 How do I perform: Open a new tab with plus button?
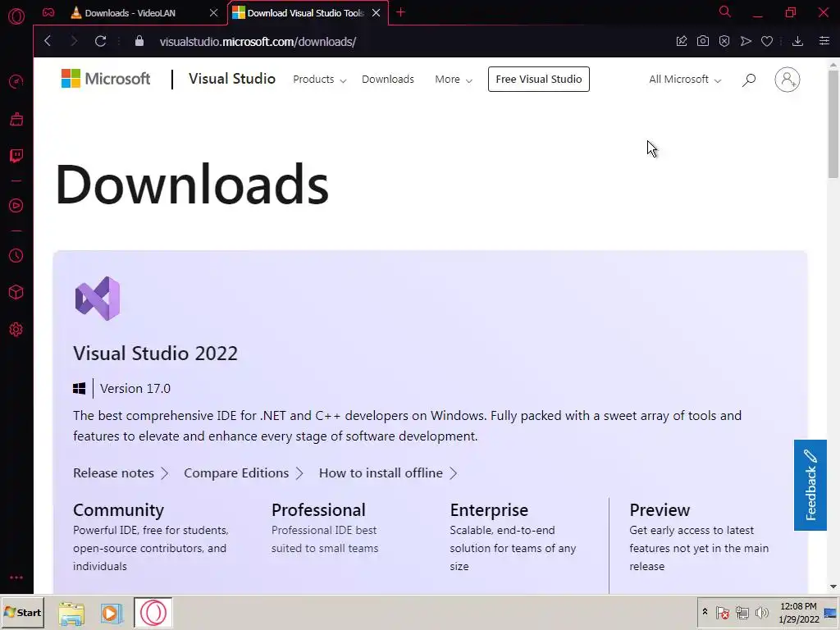point(400,12)
